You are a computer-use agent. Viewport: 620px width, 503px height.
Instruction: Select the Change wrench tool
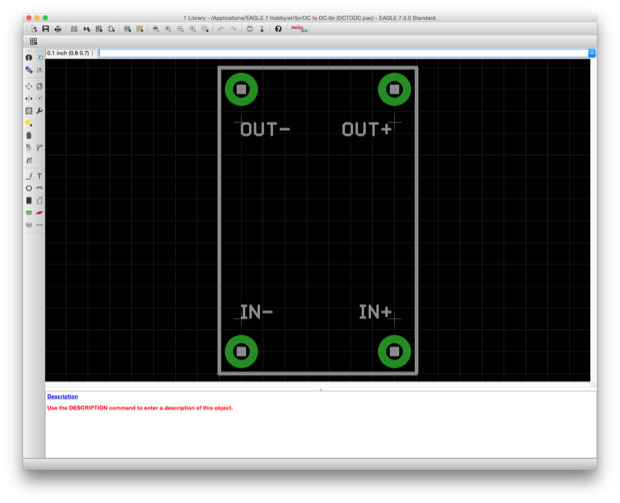click(x=40, y=111)
